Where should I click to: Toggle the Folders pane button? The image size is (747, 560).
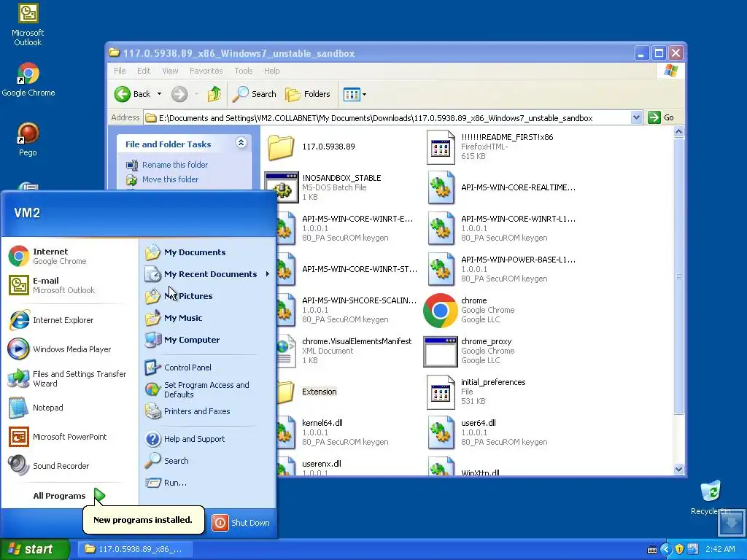click(308, 94)
